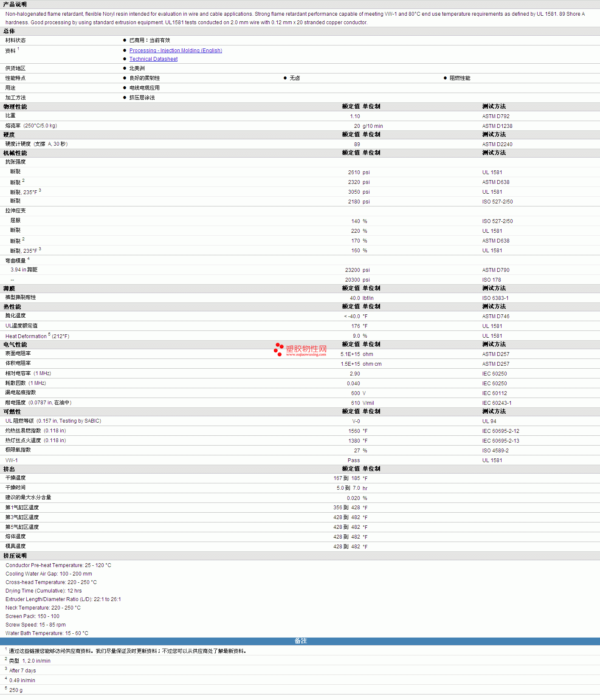Viewport: 600px width, 700px height.
Task: Click ASTM D2240 test method
Action: pyautogui.click(x=497, y=144)
